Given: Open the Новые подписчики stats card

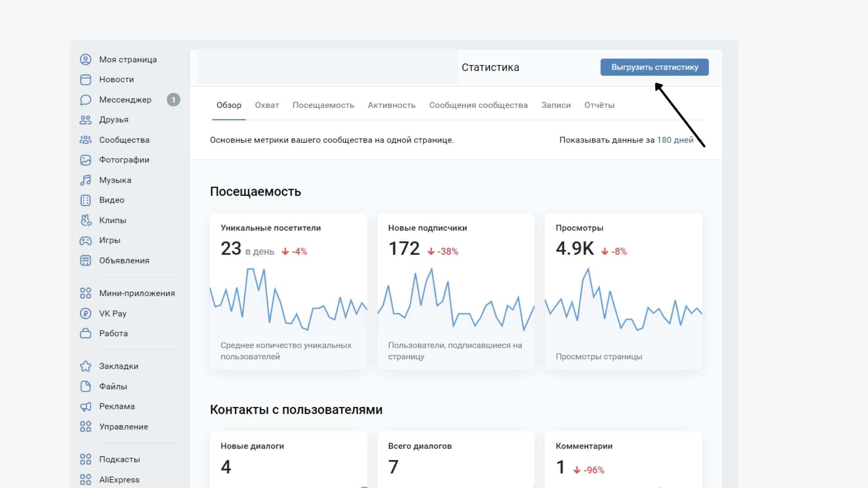Looking at the screenshot, I should pyautogui.click(x=456, y=291).
